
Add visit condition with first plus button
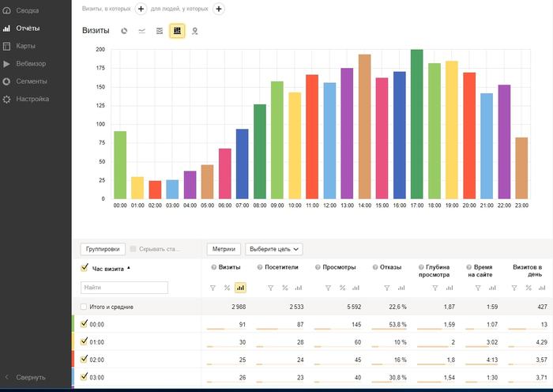tap(141, 9)
